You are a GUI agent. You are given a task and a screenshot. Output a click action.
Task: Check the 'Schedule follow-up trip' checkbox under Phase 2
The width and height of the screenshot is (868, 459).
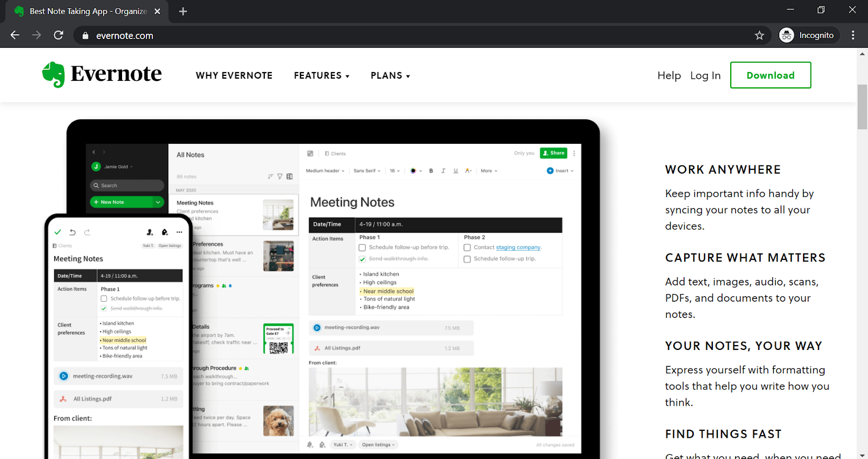pyautogui.click(x=467, y=259)
